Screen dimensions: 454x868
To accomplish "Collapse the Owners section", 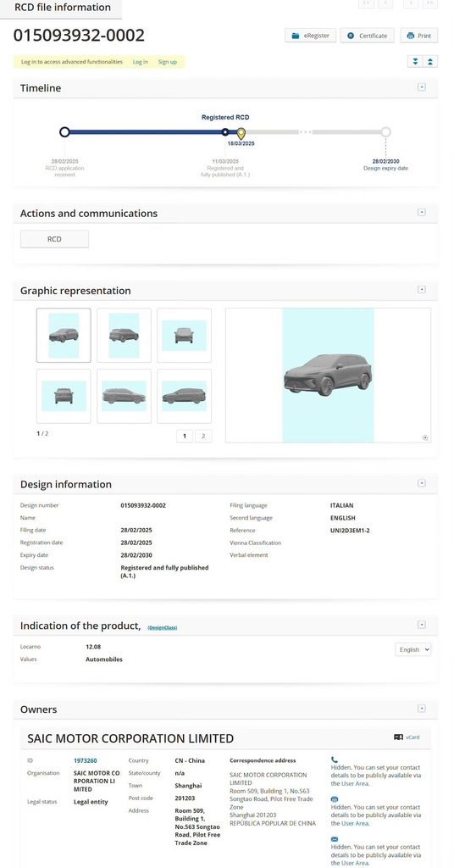I will click(421, 708).
